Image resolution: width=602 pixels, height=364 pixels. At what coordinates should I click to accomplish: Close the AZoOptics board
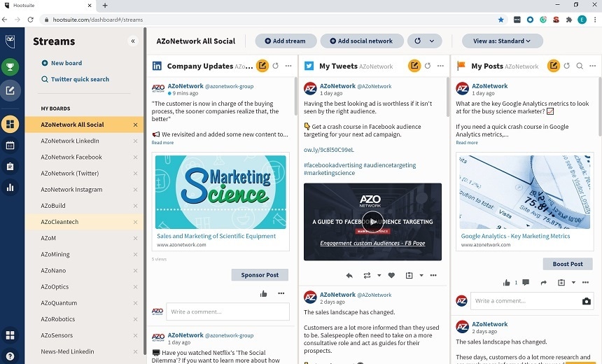coord(135,287)
